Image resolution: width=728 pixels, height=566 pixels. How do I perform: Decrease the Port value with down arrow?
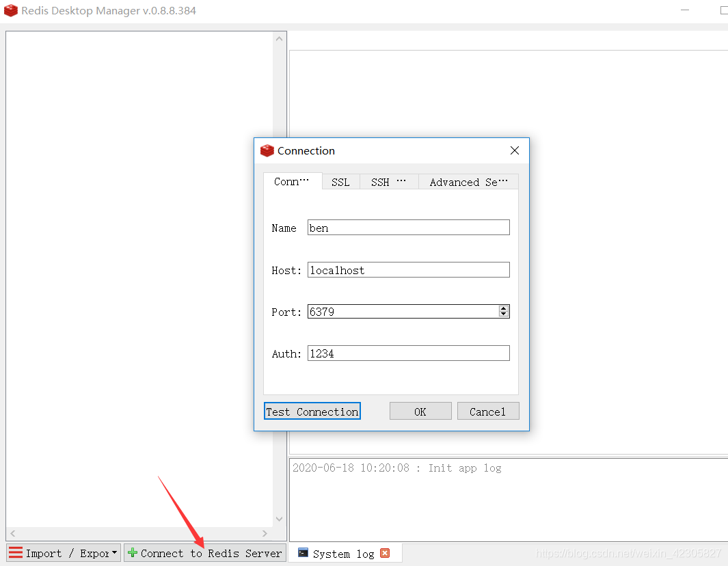click(504, 314)
